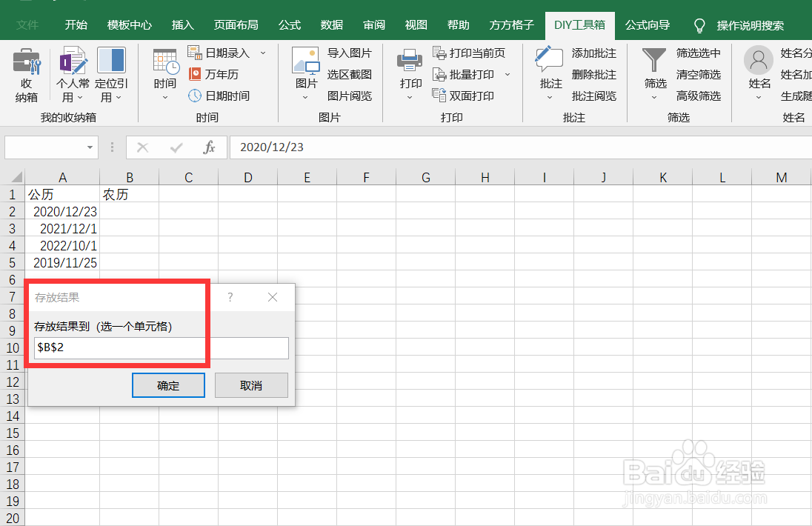The width and height of the screenshot is (812, 526).
Task: Open the 时间 calendar clock icon
Action: pos(166,61)
